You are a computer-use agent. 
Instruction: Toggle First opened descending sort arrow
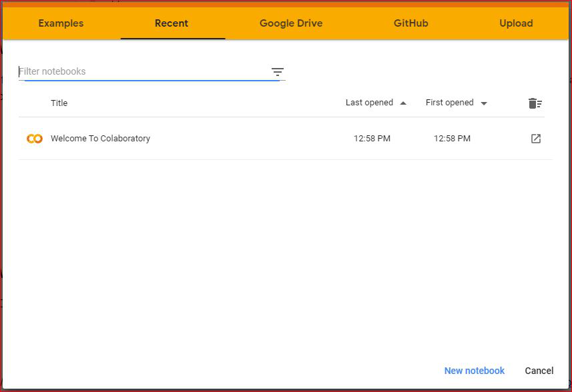click(484, 103)
